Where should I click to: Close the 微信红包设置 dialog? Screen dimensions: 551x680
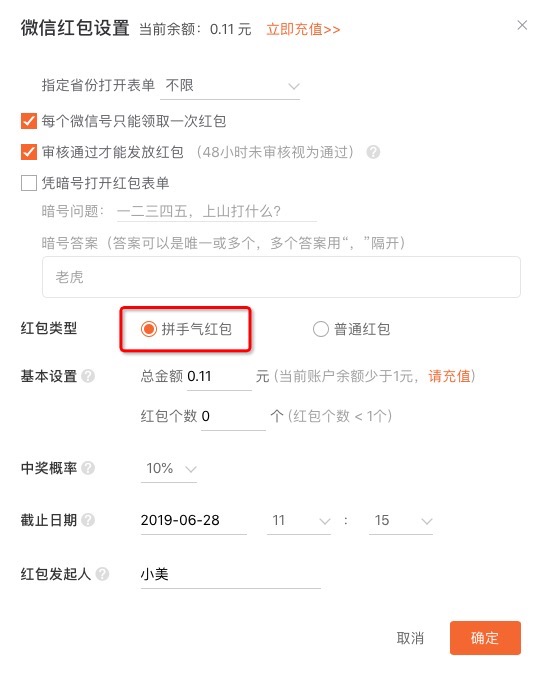[522, 25]
